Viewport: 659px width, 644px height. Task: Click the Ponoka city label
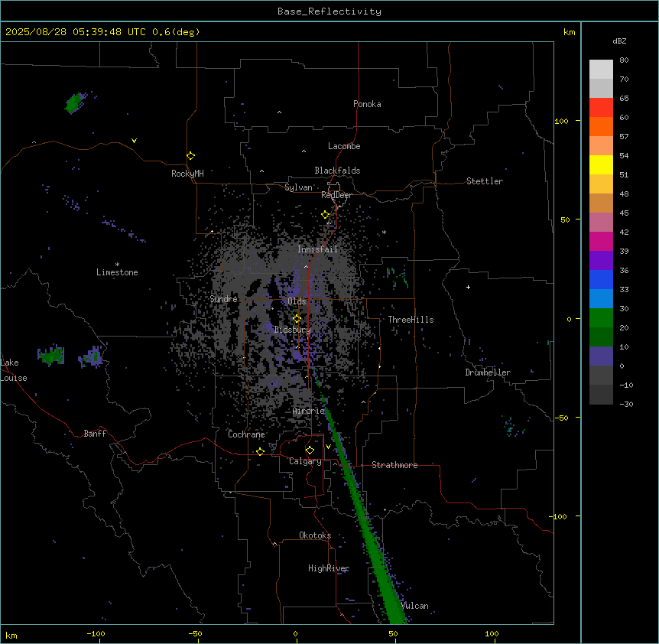tap(367, 104)
